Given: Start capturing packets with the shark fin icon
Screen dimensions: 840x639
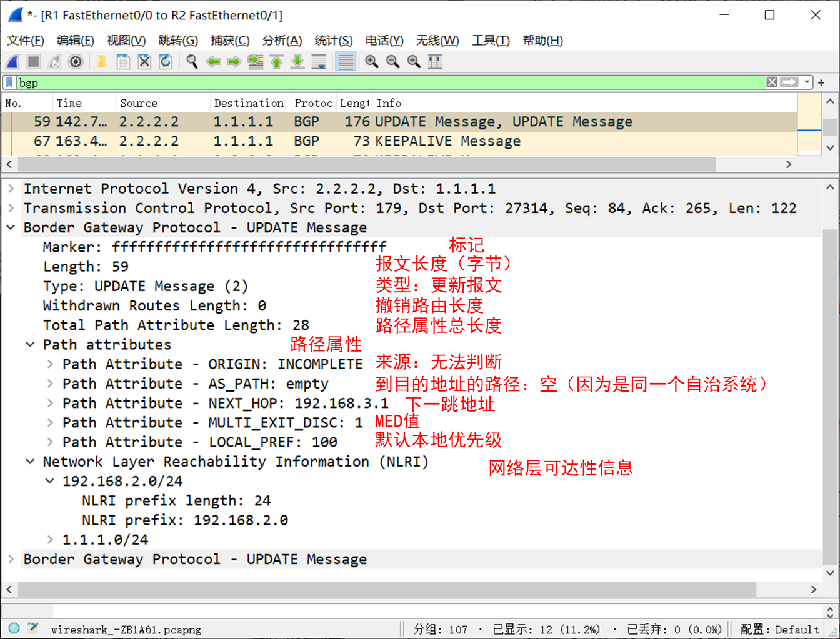Looking at the screenshot, I should [x=13, y=61].
